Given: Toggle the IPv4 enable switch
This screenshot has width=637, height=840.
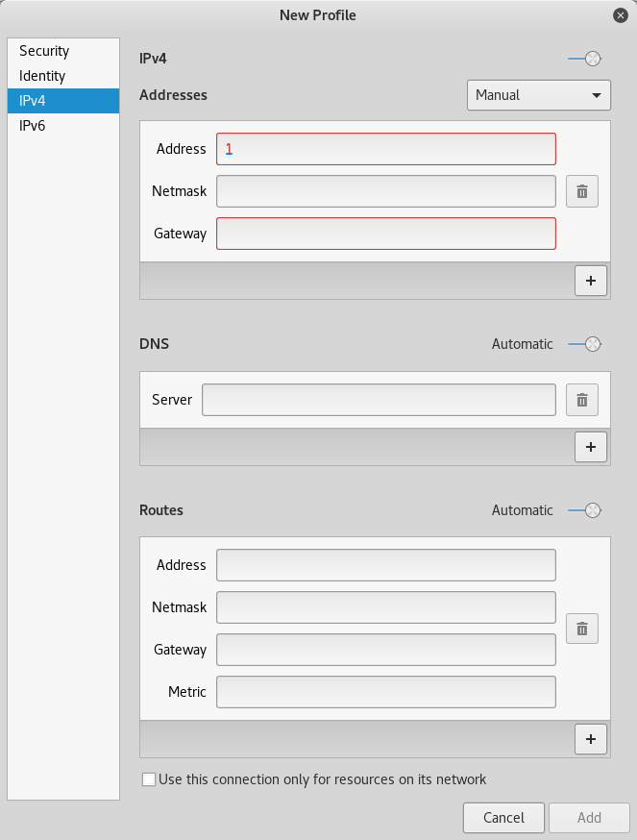Looking at the screenshot, I should click(585, 60).
